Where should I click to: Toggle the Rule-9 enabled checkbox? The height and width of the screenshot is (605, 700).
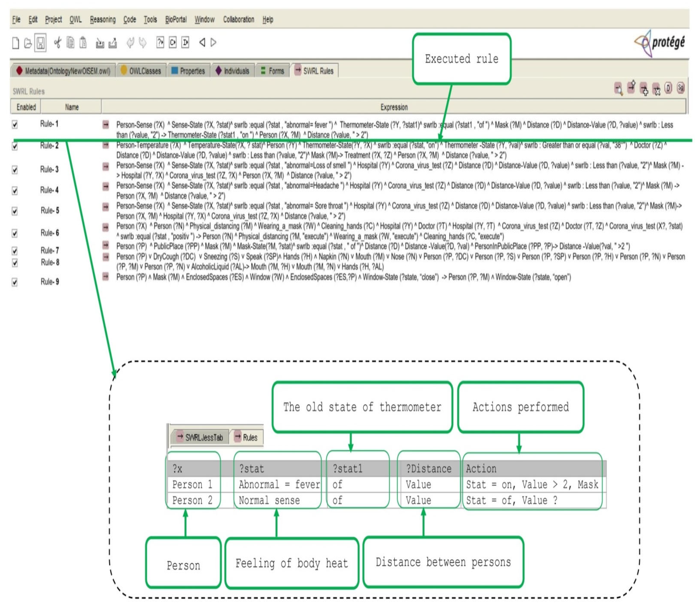15,282
